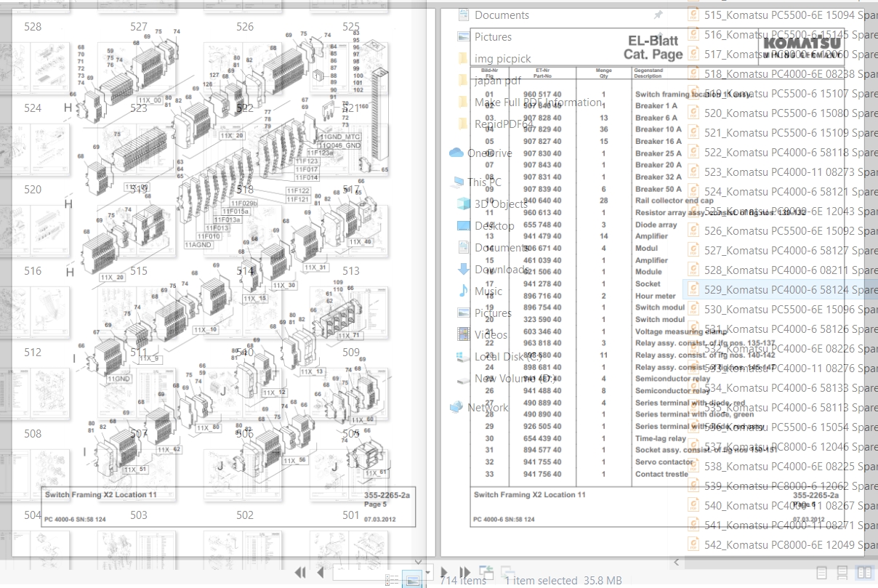Open Music under This PC
878x588 pixels.
488,291
